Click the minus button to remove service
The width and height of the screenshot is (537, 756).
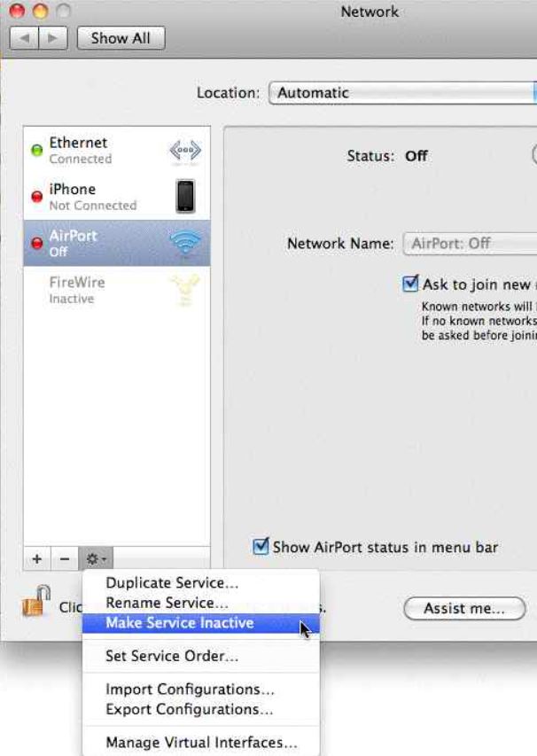point(65,559)
